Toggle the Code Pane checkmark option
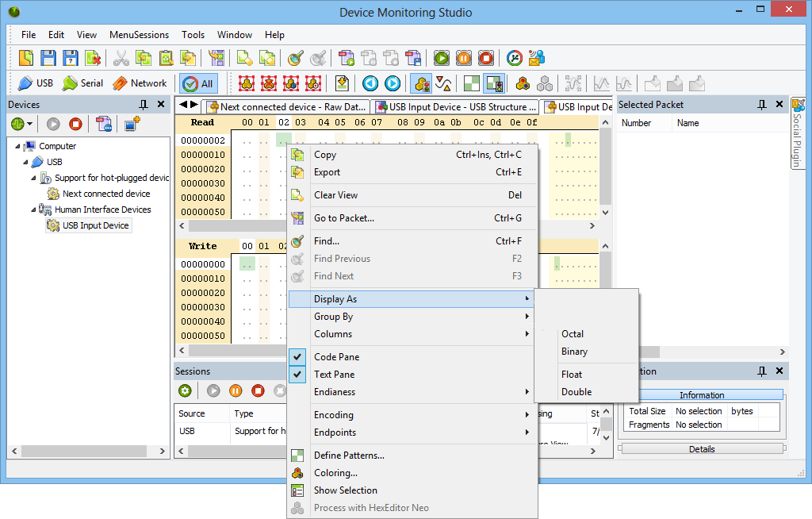 (336, 357)
